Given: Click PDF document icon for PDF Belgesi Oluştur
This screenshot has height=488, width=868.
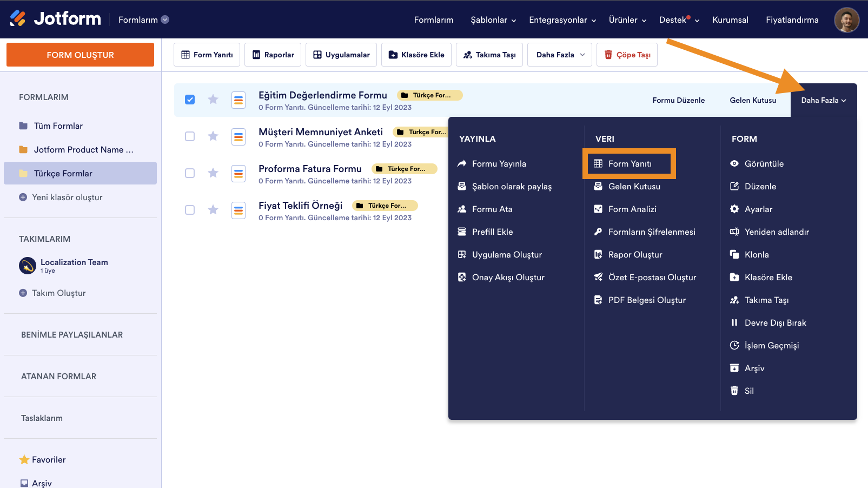Looking at the screenshot, I should pyautogui.click(x=598, y=300).
